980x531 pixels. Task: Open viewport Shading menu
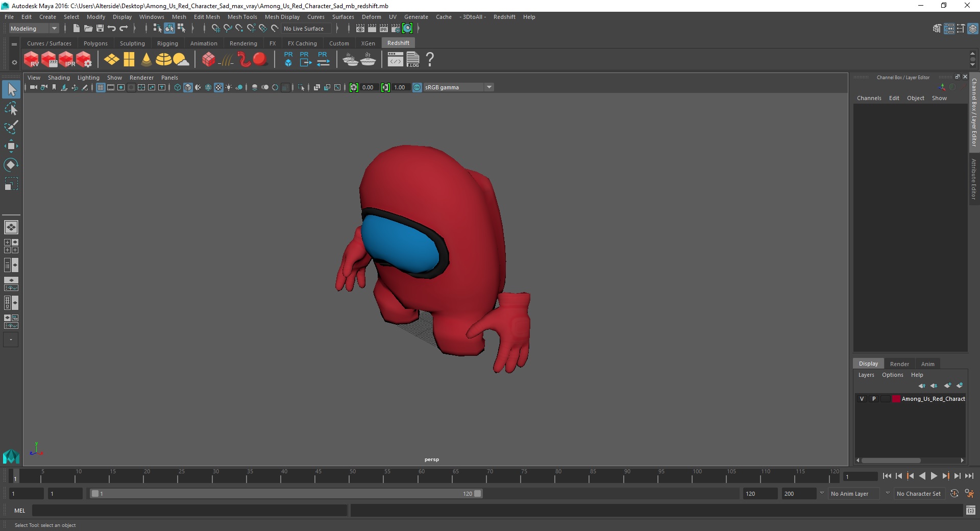[x=59, y=78]
